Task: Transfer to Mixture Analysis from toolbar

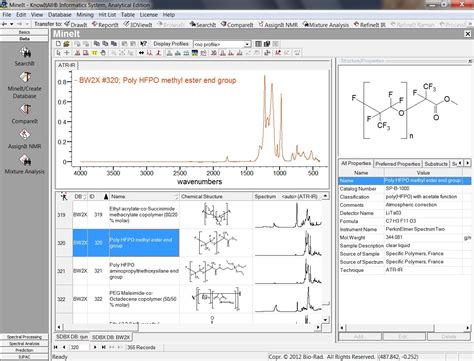Action: [326, 24]
